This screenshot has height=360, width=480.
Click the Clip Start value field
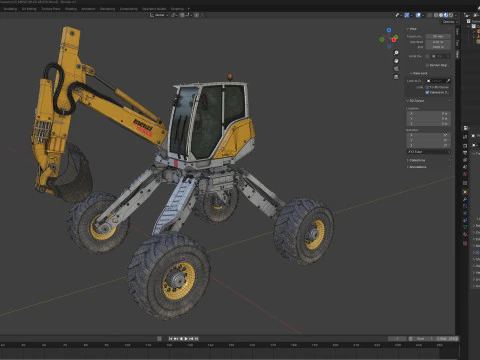coord(438,42)
